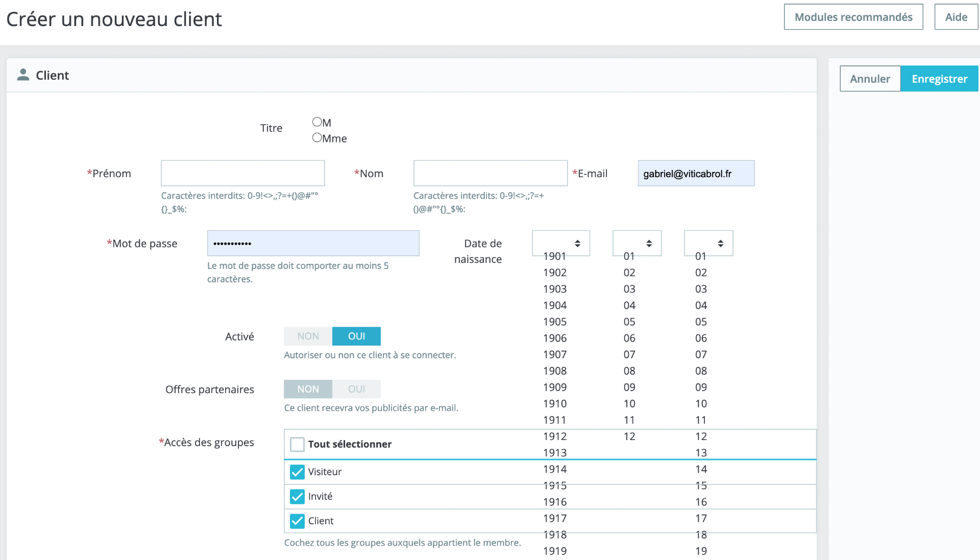Set Offres partenaires toggle to OUI
Viewport: 980px width, 560px height.
[x=357, y=389]
